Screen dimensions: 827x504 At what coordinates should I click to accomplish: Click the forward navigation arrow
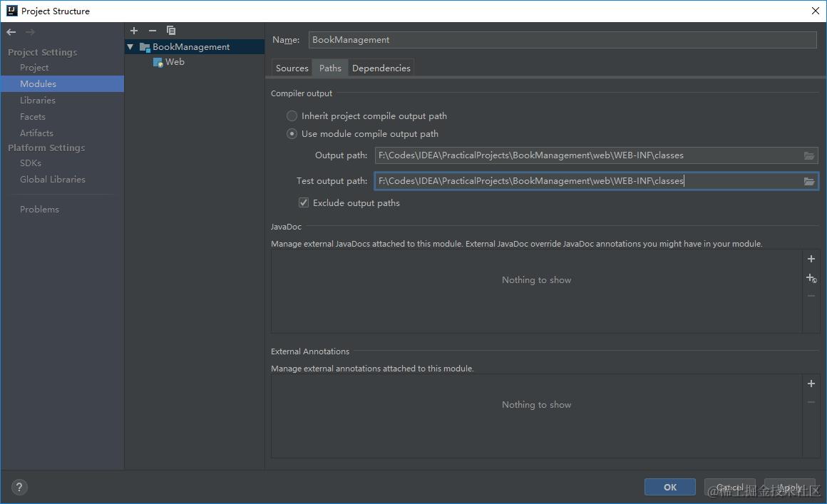point(30,32)
